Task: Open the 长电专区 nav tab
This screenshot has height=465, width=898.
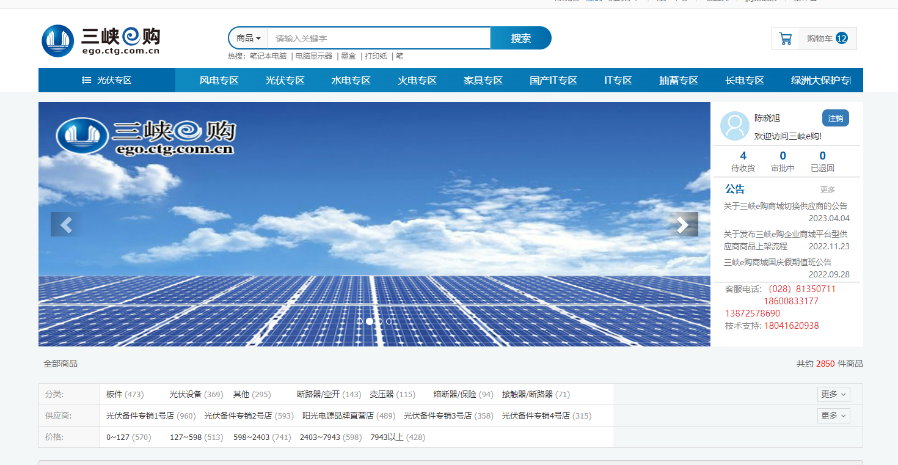Action: pyautogui.click(x=745, y=80)
